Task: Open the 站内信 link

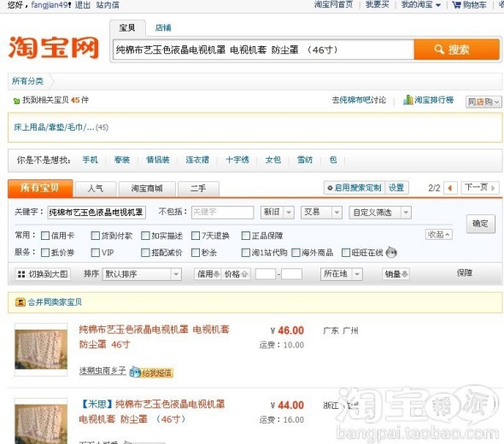Action: [x=108, y=5]
